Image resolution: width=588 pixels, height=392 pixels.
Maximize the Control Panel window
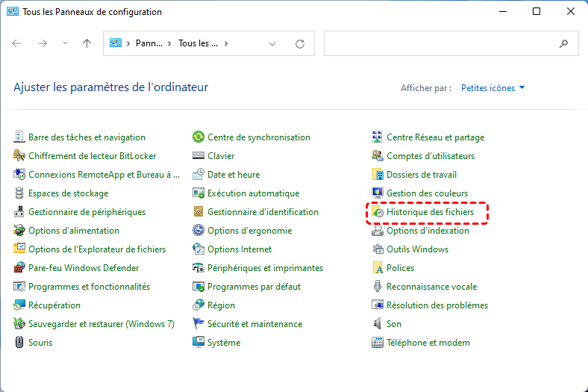click(537, 11)
